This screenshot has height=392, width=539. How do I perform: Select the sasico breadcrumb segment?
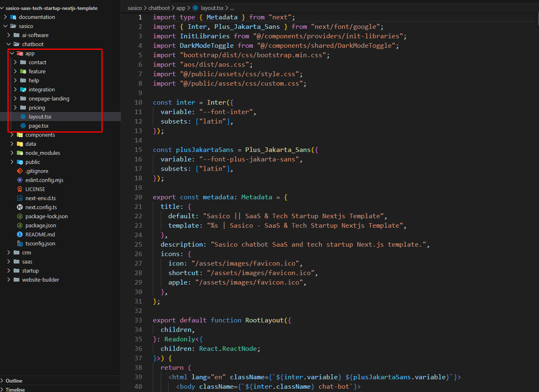tap(134, 8)
